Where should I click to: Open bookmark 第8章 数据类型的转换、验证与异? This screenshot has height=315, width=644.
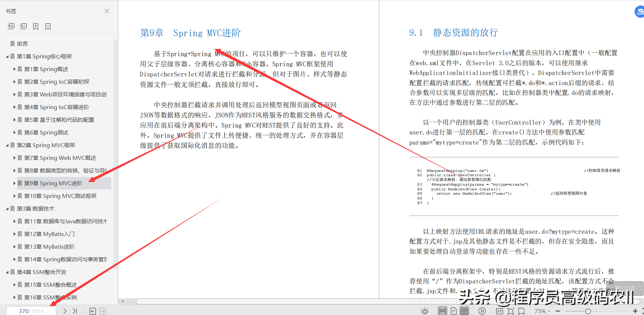click(x=65, y=170)
